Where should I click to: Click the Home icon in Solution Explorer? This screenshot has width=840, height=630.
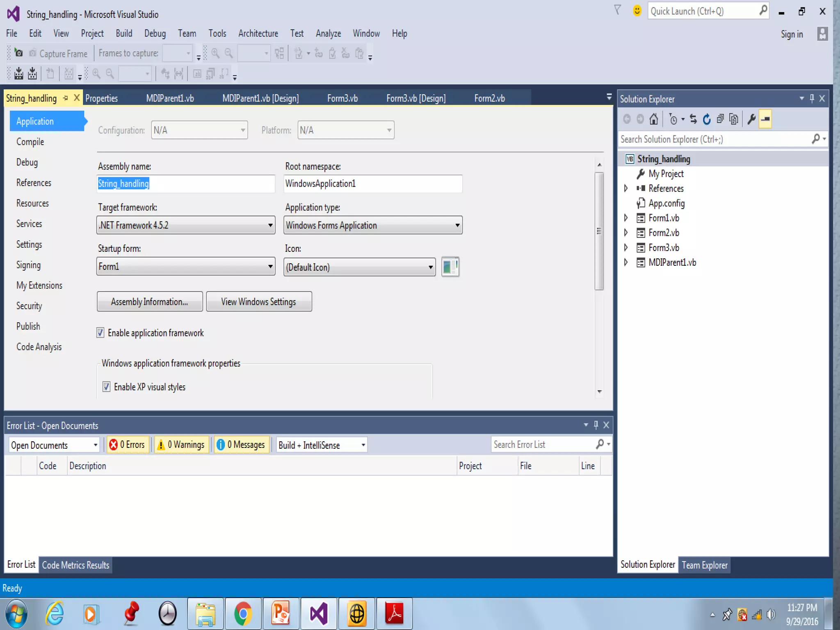coord(654,119)
